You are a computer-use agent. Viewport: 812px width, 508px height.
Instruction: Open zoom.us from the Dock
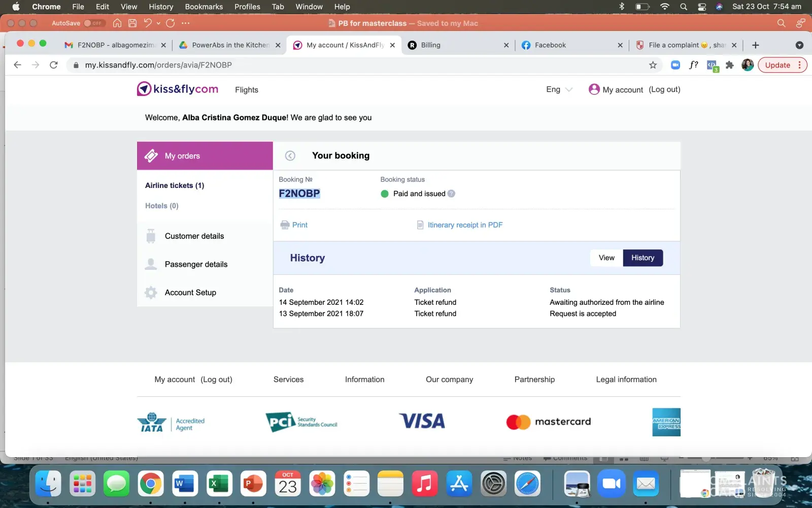point(611,483)
